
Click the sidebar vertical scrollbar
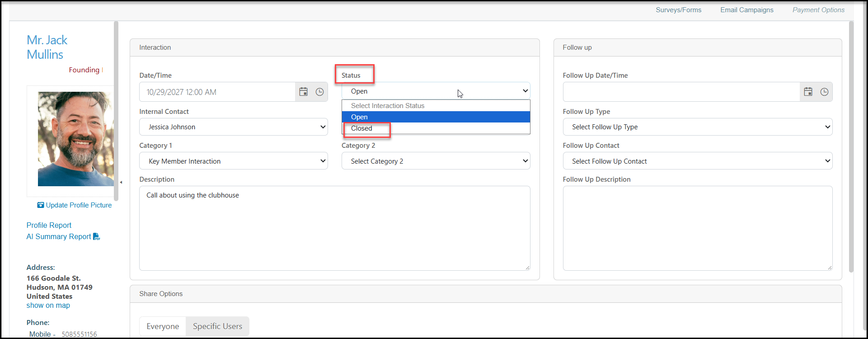click(x=116, y=111)
